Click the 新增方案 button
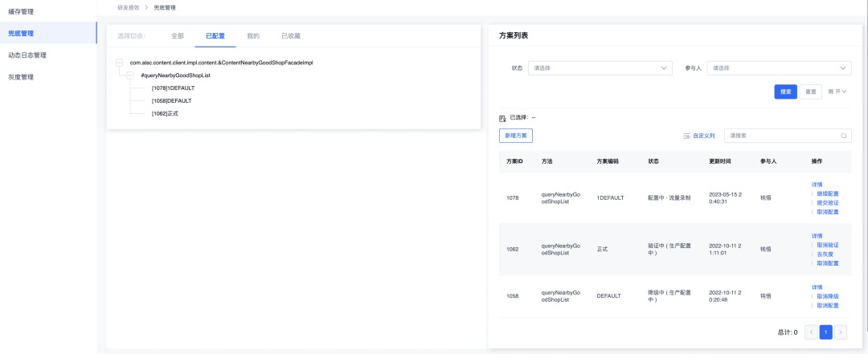This screenshot has height=354, width=868. [516, 136]
